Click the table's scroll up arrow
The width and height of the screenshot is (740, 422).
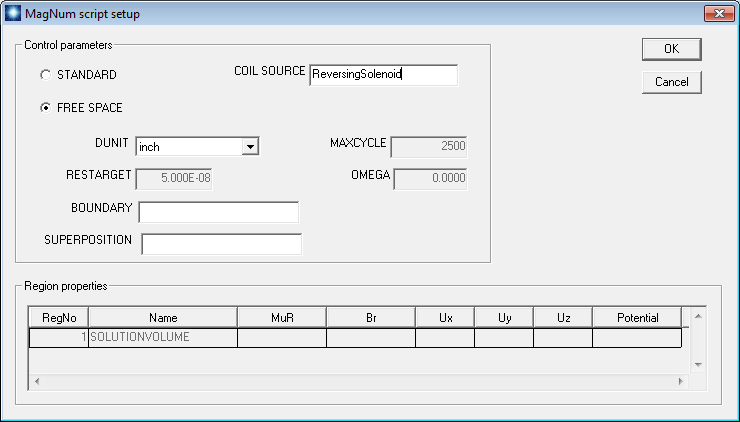[x=698, y=316]
